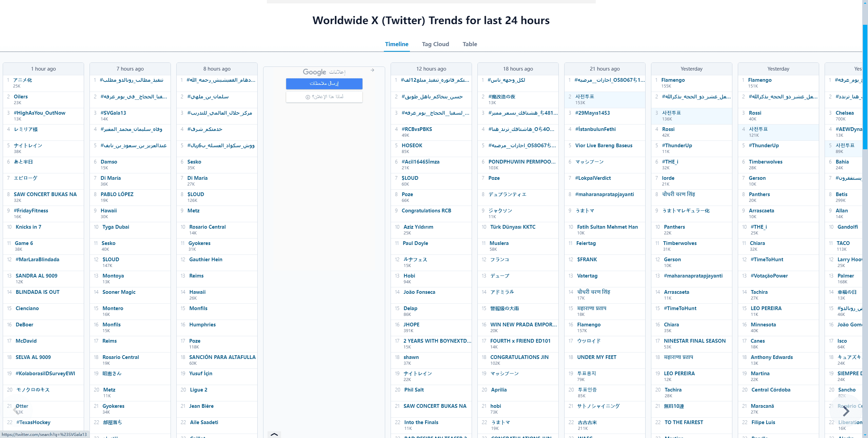This screenshot has width=868, height=438.
Task: Open the #VotaçãoPower trend
Action: pyautogui.click(x=769, y=276)
